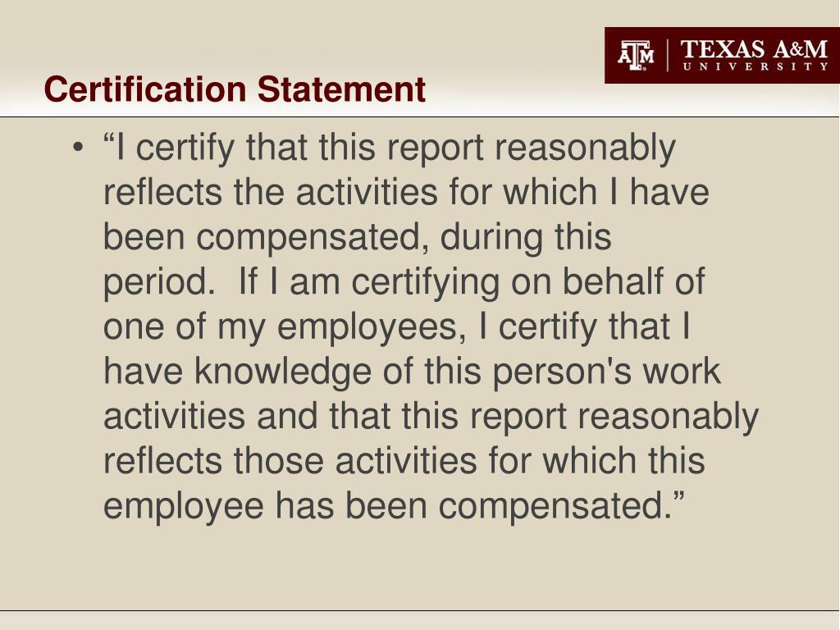
Task: Click the TEXAS A&M wordmark
Action: click(x=755, y=49)
